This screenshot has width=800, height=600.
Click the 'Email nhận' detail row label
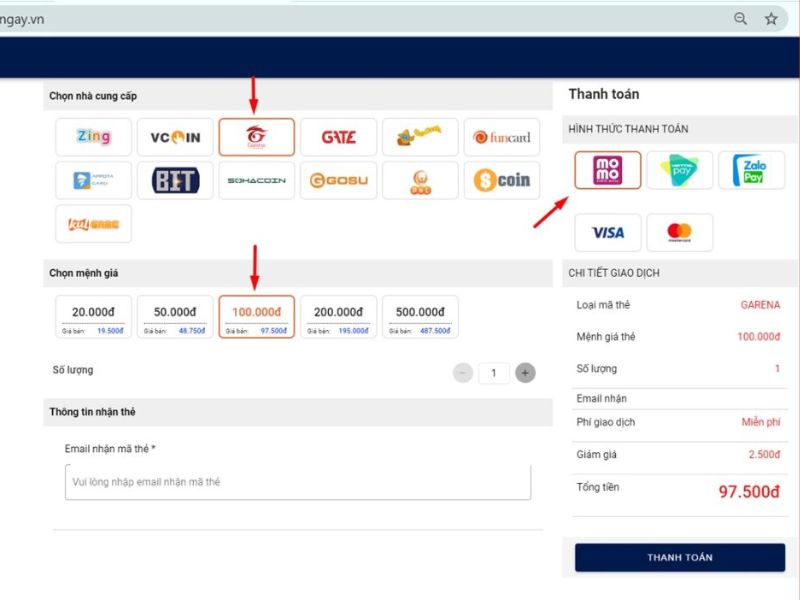point(602,398)
